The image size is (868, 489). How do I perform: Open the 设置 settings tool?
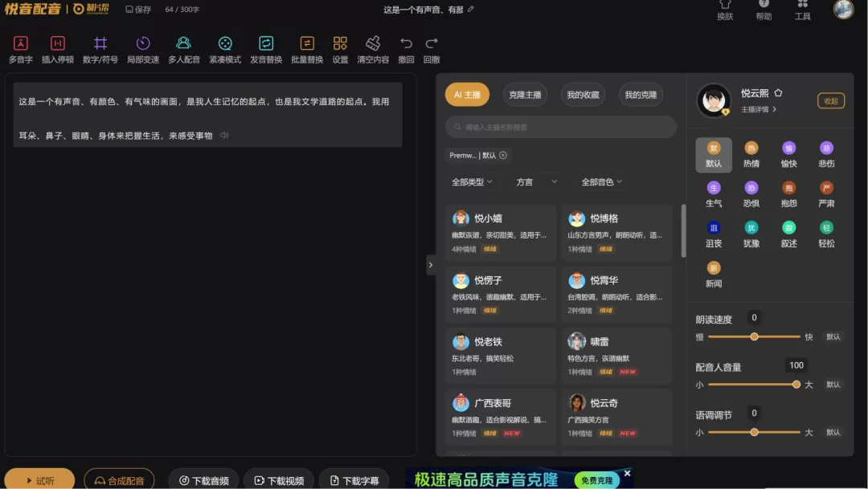tap(340, 50)
